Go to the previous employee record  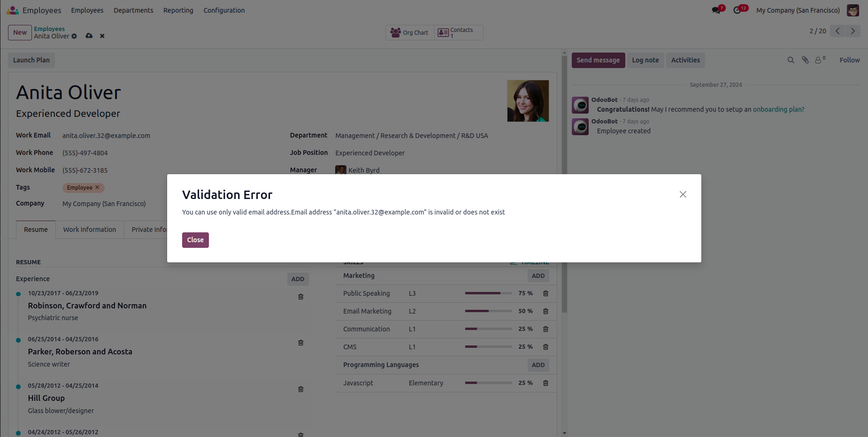tap(837, 31)
